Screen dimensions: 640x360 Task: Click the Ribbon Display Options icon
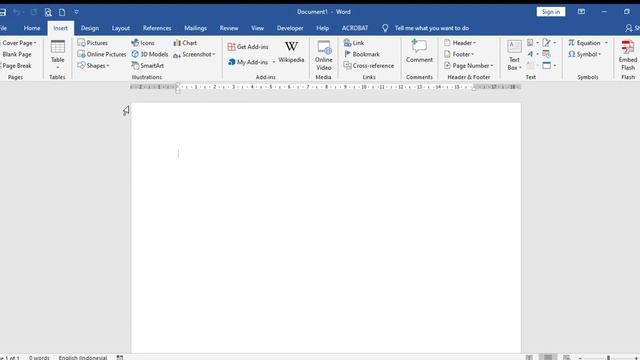coord(581,12)
